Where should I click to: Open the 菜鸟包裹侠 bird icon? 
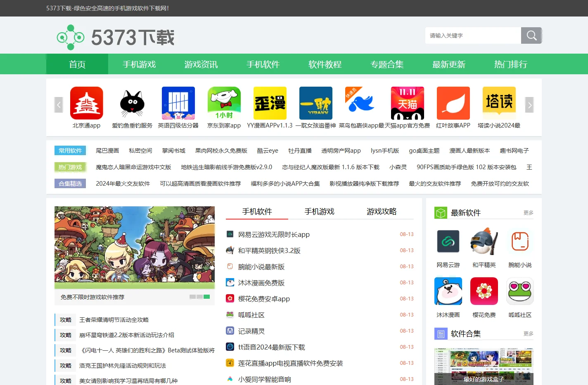point(361,103)
